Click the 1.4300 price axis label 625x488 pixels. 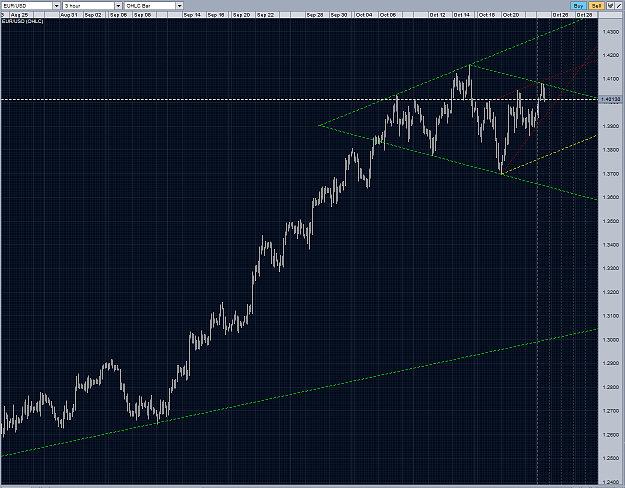click(x=611, y=31)
